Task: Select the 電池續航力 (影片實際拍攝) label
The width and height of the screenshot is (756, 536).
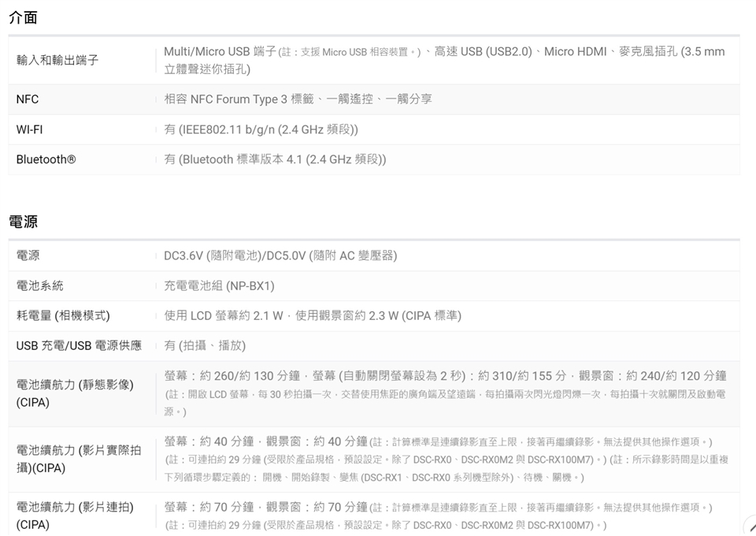Action: click(79, 458)
